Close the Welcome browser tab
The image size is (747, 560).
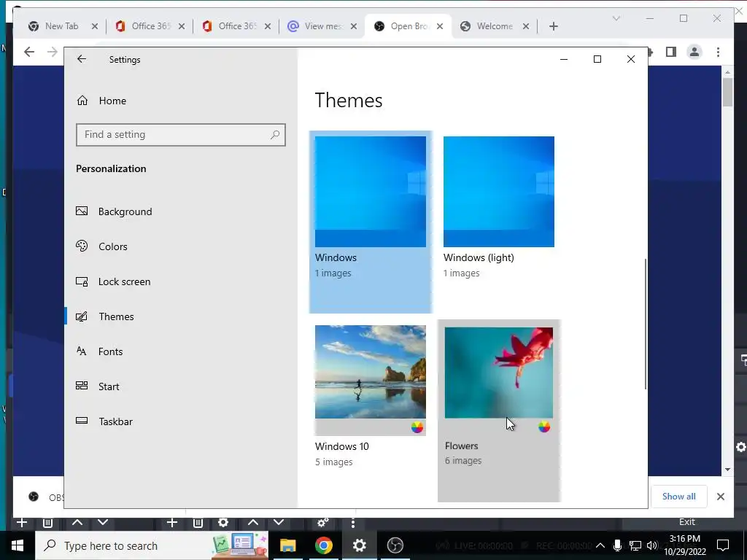(x=525, y=26)
